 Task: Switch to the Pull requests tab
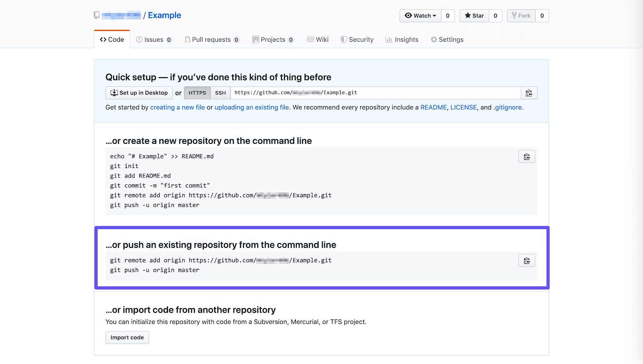212,39
